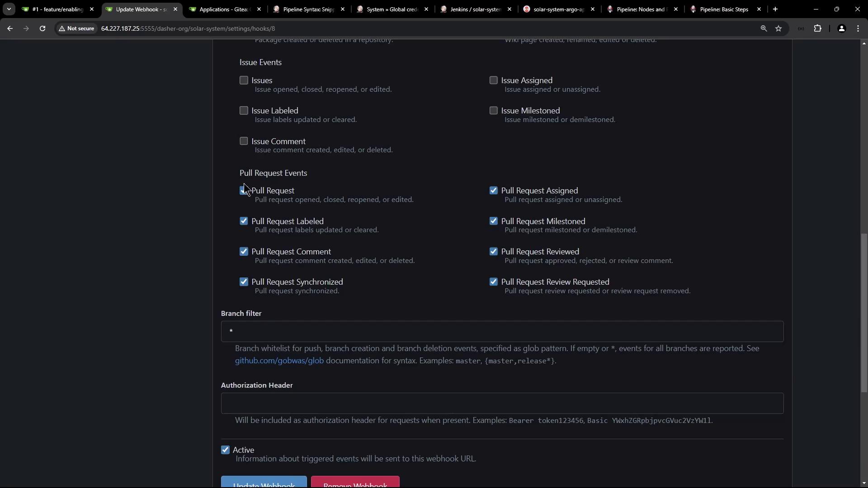Viewport: 868px width, 488px height.
Task: Open the github.com/gobwas/glob documentation link
Action: pos(279,361)
